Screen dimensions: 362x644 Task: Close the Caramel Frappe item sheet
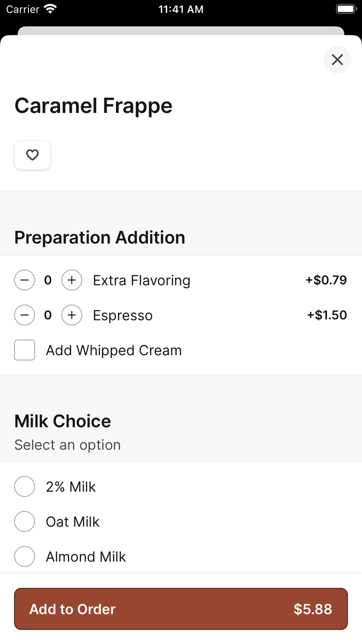pyautogui.click(x=337, y=60)
